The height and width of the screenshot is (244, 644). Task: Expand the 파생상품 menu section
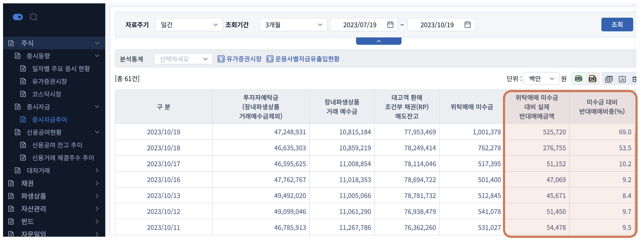[97, 196]
